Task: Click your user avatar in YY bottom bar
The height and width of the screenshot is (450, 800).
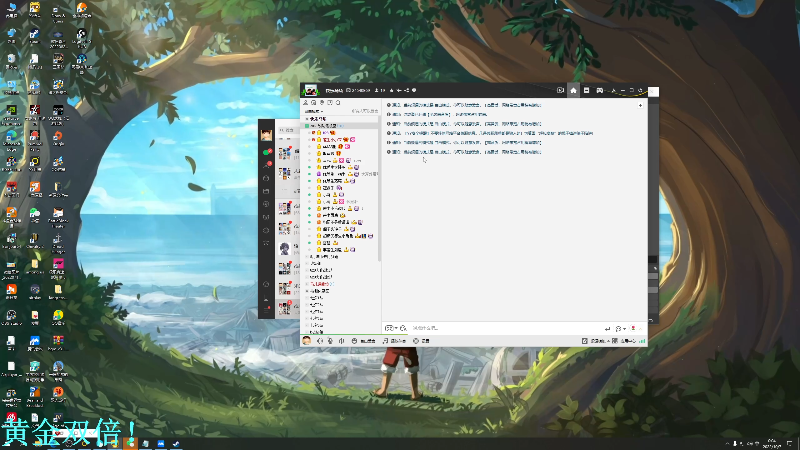Action: coord(307,341)
